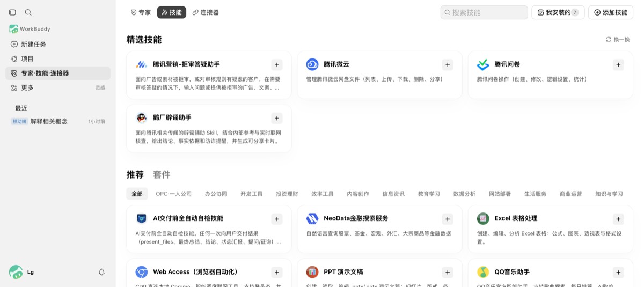Screen dimensions: 644x287
Task: Add 腾讯微云 skill with plus
Action: (448, 65)
